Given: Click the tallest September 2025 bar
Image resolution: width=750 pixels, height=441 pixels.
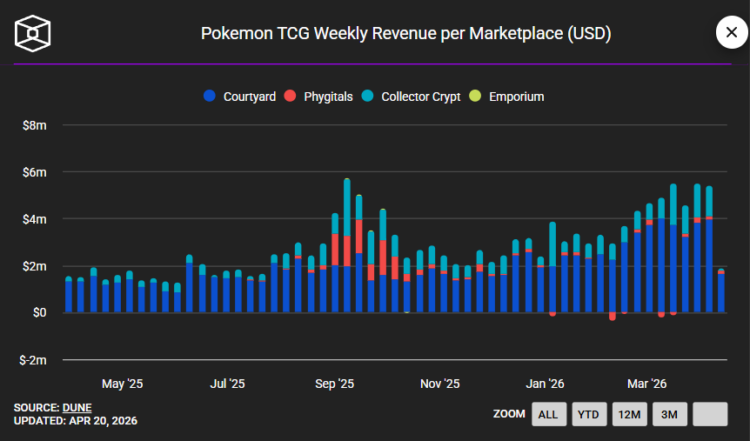Looking at the screenshot, I should click(347, 245).
